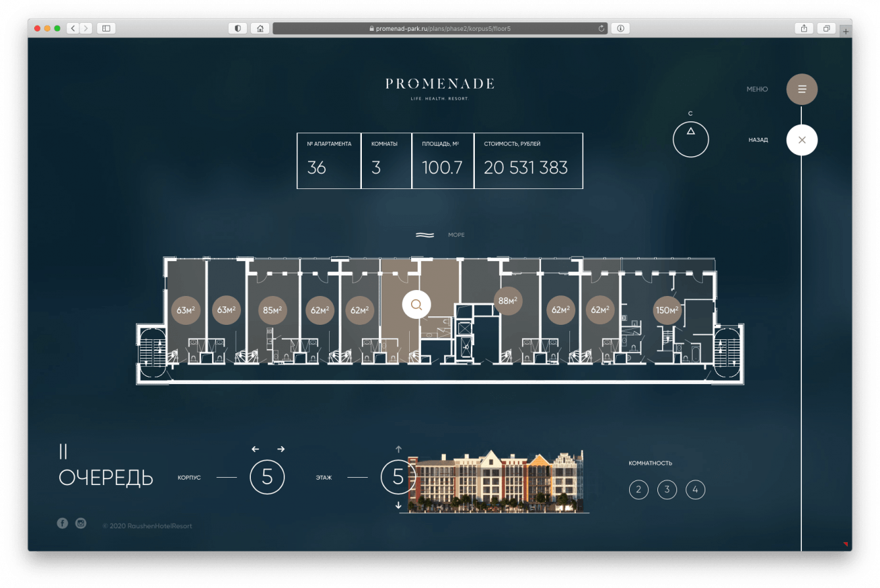The image size is (880, 588).
Task: Click the magnifier on the highlighted apartment
Action: (416, 304)
